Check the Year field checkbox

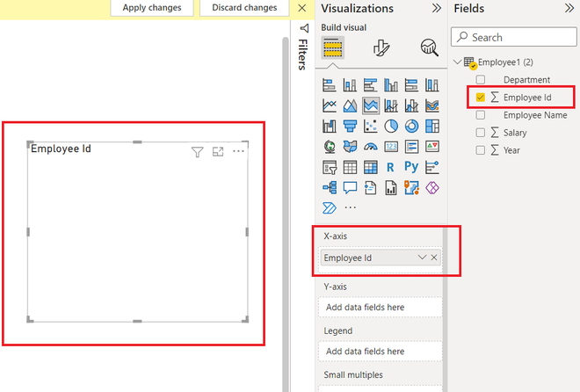coord(480,150)
